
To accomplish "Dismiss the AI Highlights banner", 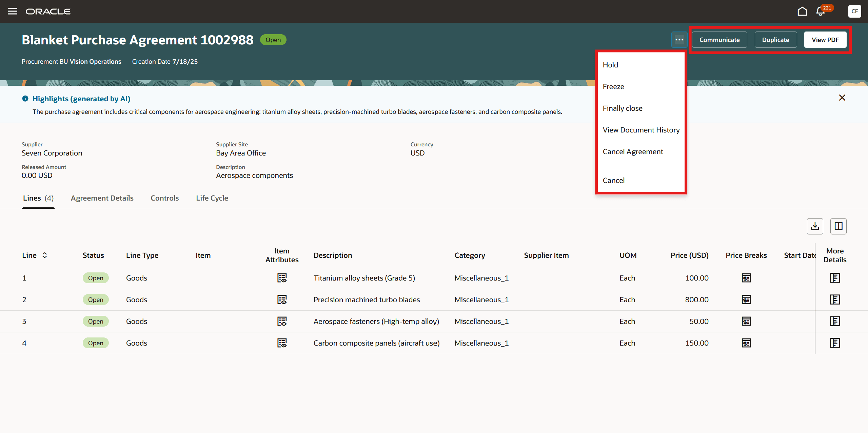I will [x=842, y=98].
